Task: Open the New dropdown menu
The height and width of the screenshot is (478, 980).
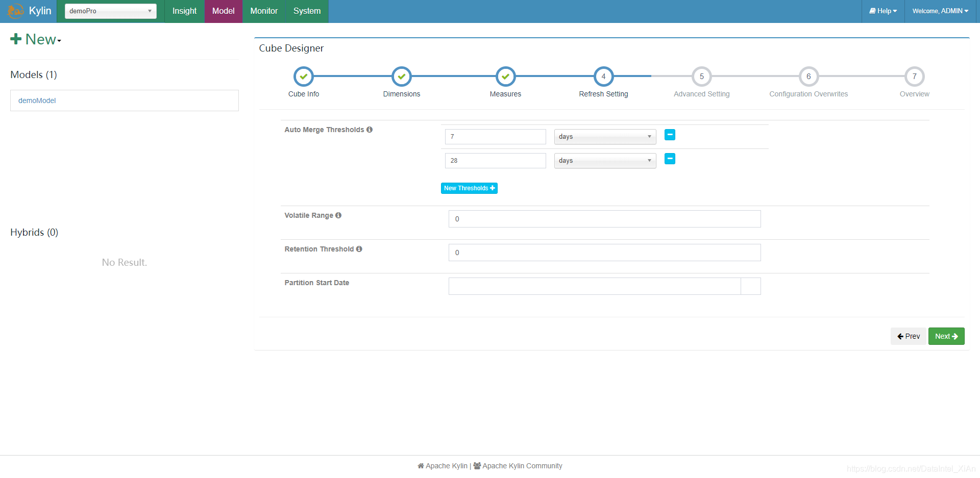Action: tap(36, 39)
